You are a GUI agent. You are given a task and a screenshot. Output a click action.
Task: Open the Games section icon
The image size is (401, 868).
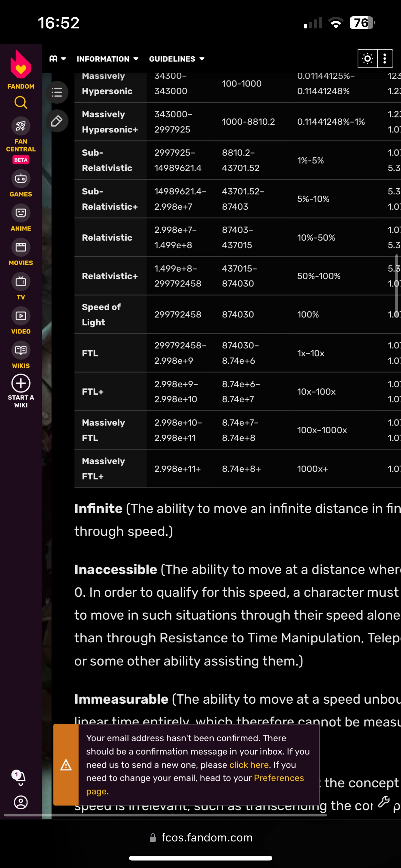coord(21,179)
